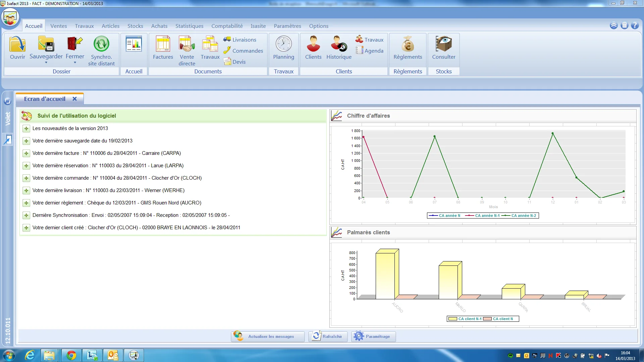Close the dossier with the Fermer icon
This screenshot has width=644, height=362.
pyautogui.click(x=75, y=44)
